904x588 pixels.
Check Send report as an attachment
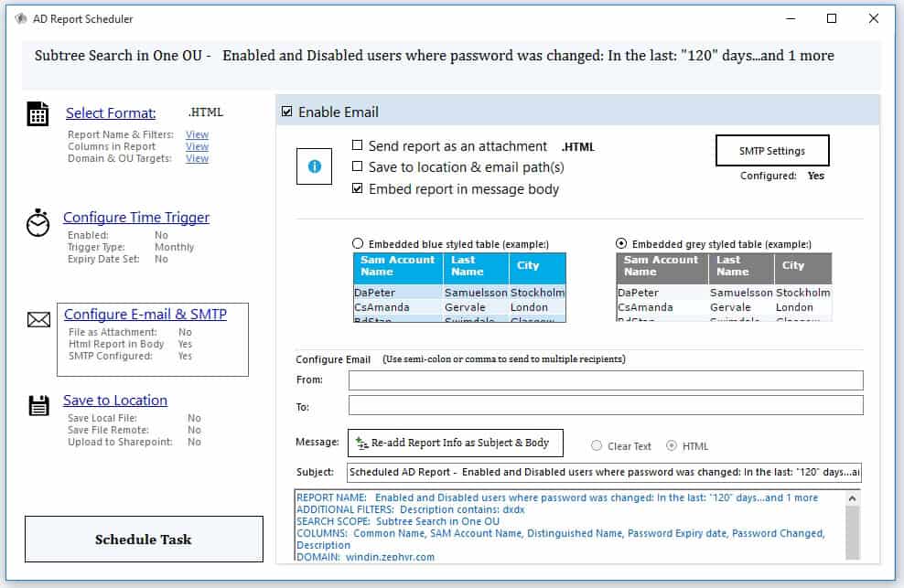(x=358, y=145)
